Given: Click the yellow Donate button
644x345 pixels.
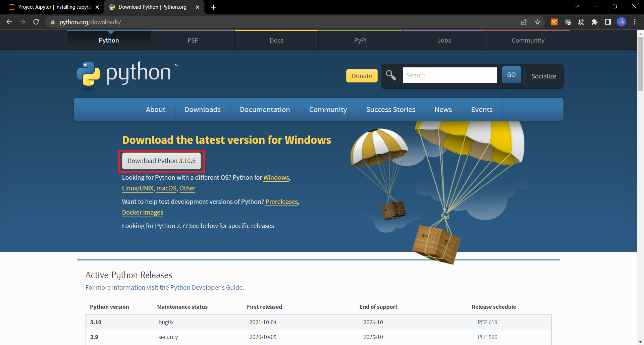Looking at the screenshot, I should point(362,76).
